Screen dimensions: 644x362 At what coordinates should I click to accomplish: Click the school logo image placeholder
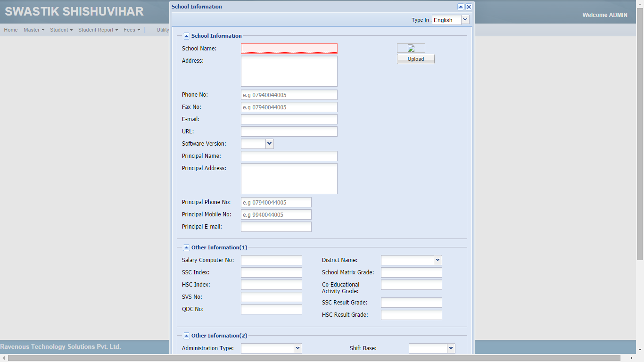tap(411, 48)
